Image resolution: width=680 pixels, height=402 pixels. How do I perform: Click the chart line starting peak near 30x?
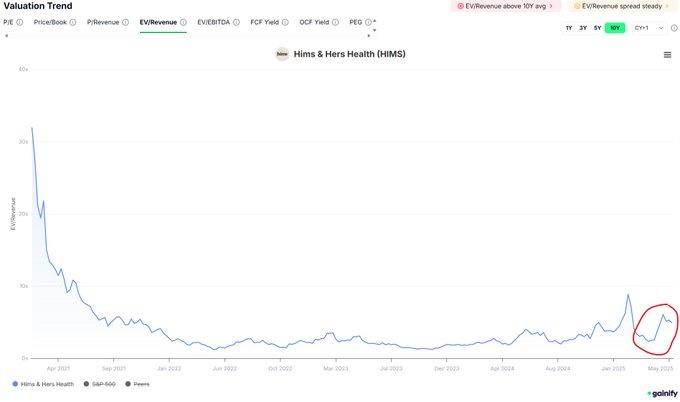point(32,128)
